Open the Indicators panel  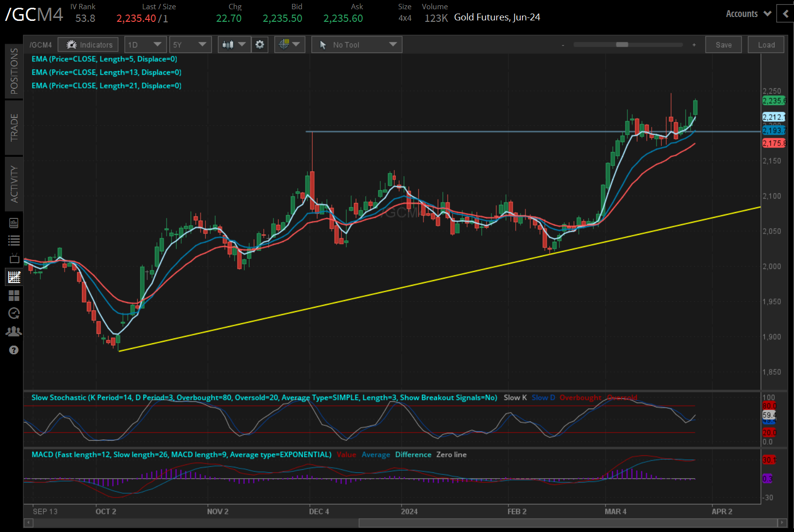[88, 45]
